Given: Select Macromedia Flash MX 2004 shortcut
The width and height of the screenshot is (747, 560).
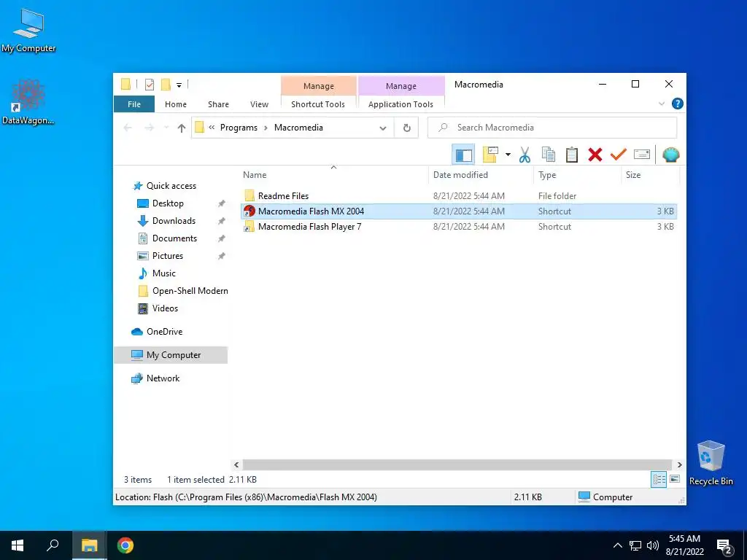Looking at the screenshot, I should click(x=459, y=211).
